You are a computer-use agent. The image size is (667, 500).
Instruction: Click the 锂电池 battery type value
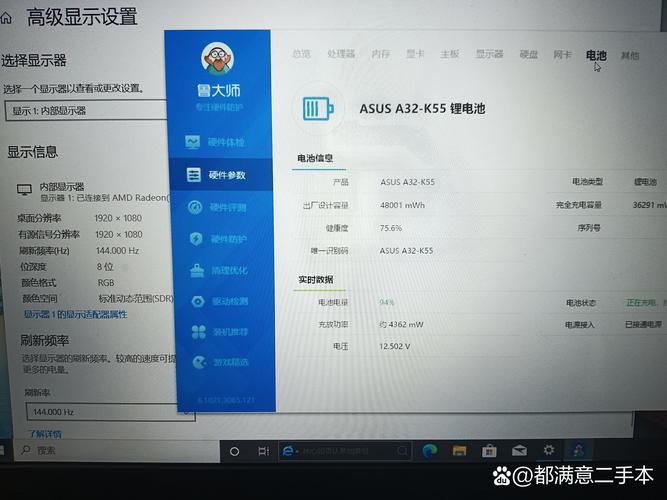(645, 182)
